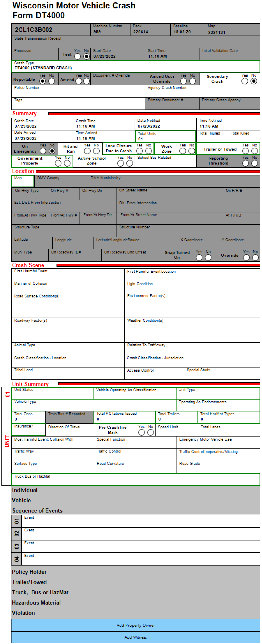Select Yes for Reportable
This screenshot has height=644, width=262.
point(43,81)
